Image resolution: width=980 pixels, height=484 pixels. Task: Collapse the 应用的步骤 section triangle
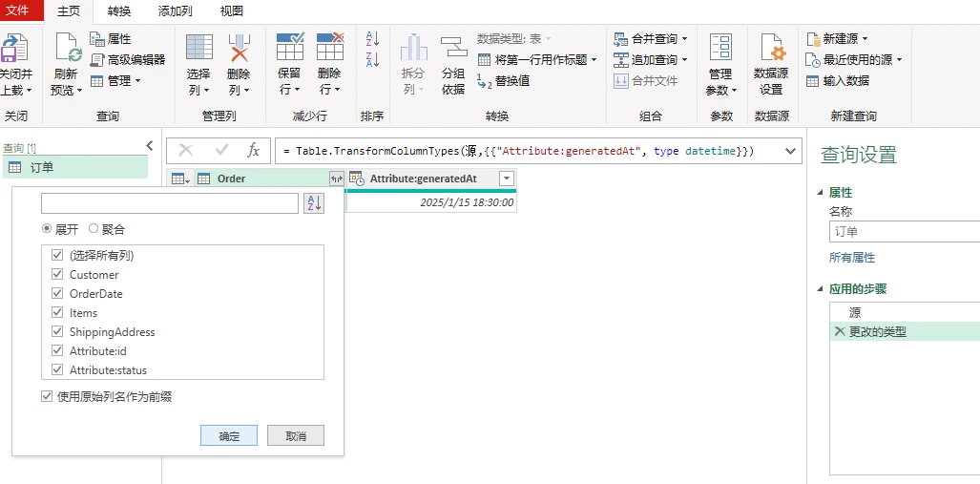pos(822,289)
